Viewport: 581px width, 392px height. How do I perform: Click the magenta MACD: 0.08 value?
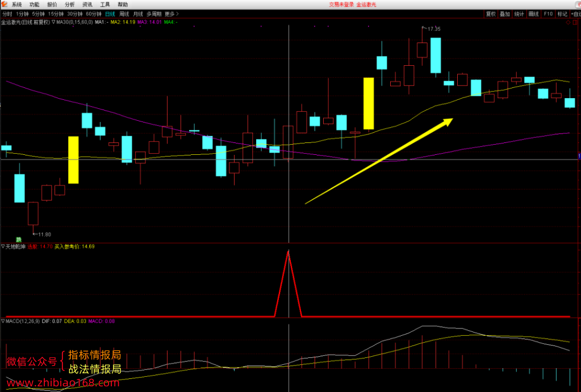102,321
